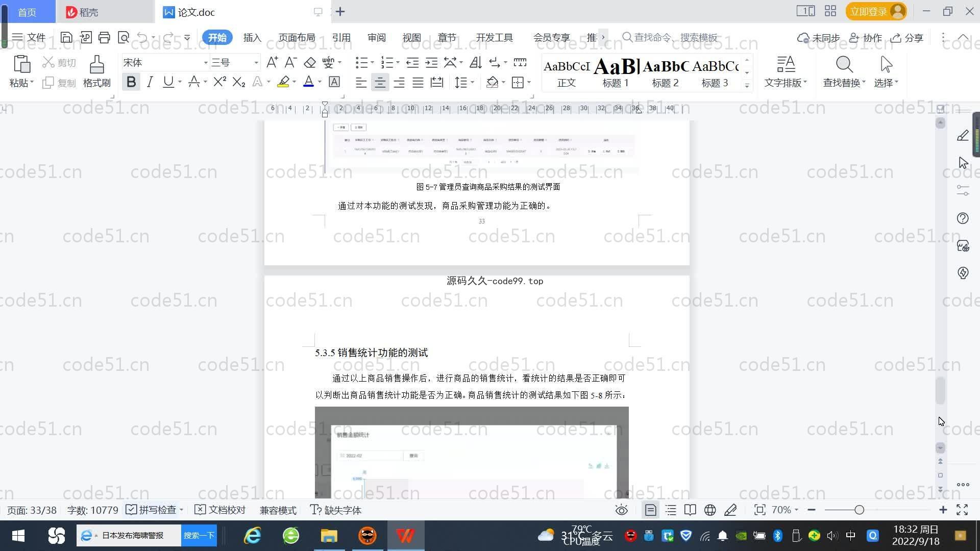Toggle underline formatting
Image resolution: width=980 pixels, height=551 pixels.
[x=168, y=82]
